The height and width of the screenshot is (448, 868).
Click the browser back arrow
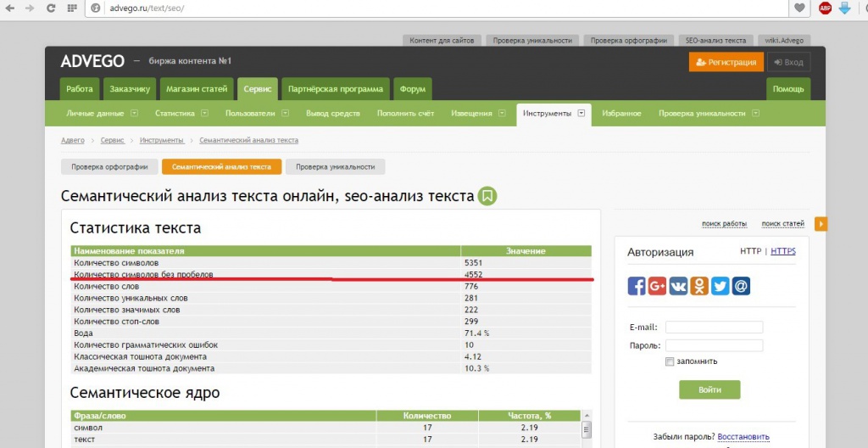coord(9,8)
